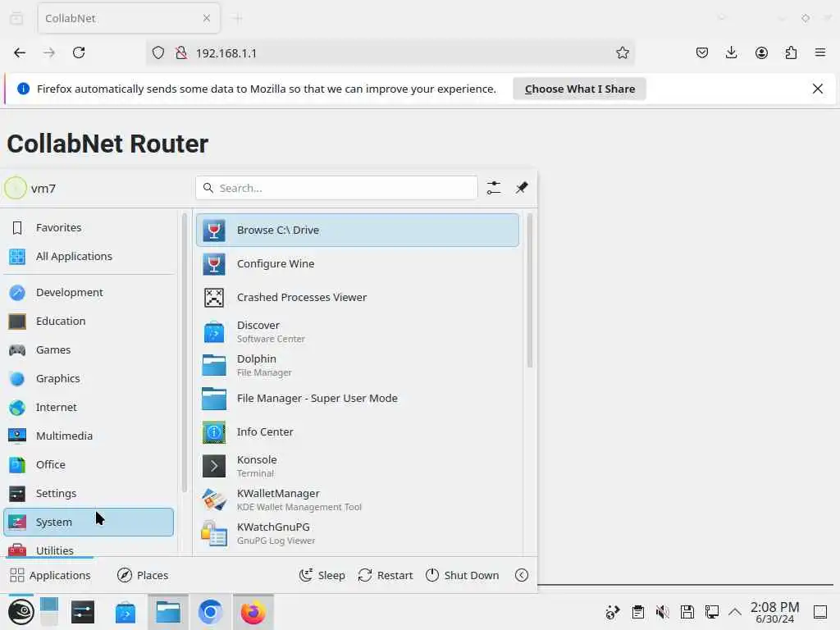Click the application list scrollbar
The height and width of the screenshot is (630, 840).
[530, 291]
